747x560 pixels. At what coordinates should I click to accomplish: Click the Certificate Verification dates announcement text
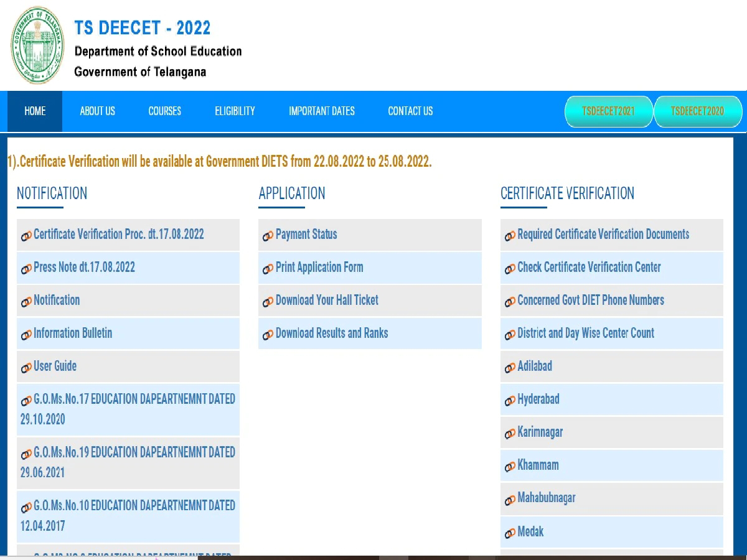219,162
